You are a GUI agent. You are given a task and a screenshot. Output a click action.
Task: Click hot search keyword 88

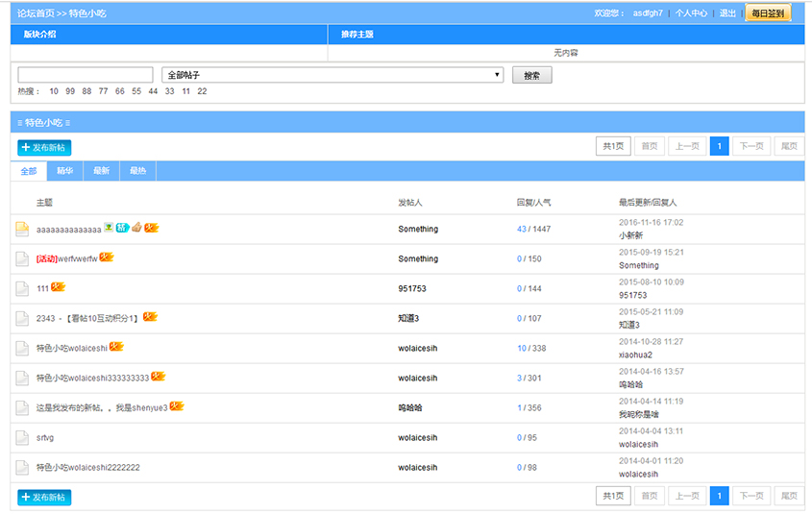[86, 91]
